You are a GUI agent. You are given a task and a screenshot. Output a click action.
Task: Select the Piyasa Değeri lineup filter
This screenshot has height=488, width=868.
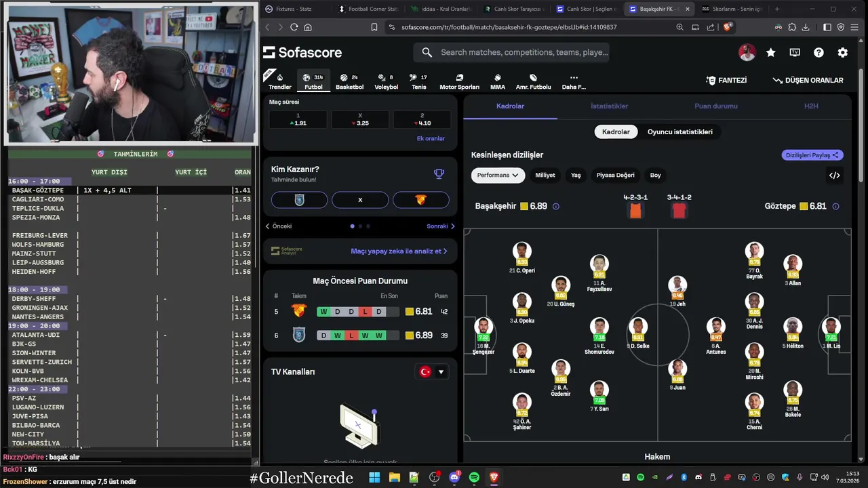[615, 176]
